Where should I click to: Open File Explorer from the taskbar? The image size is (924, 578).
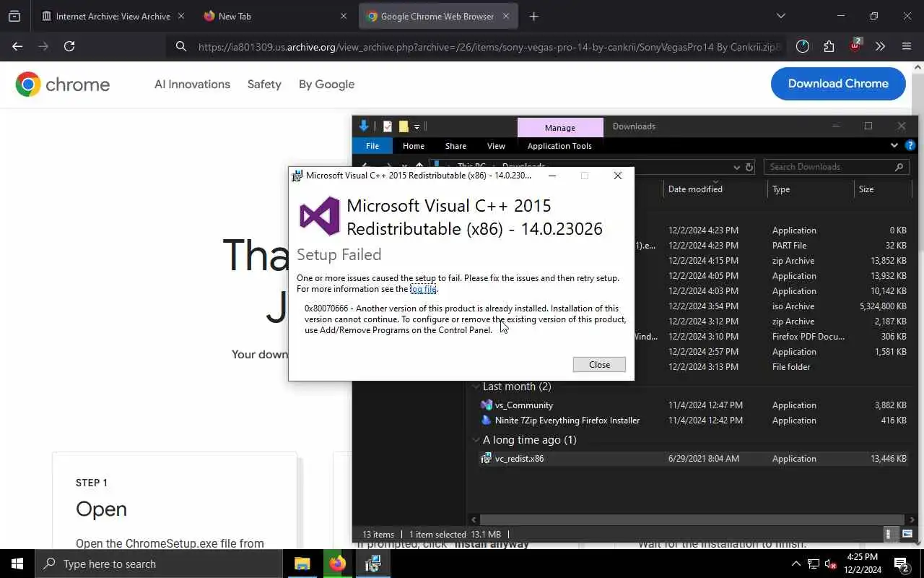point(302,564)
